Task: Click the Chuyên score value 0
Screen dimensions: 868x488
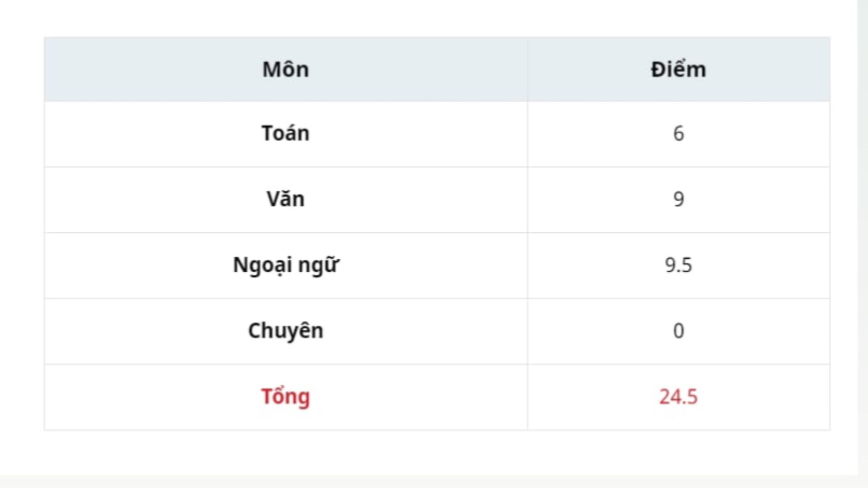Action: (x=678, y=331)
